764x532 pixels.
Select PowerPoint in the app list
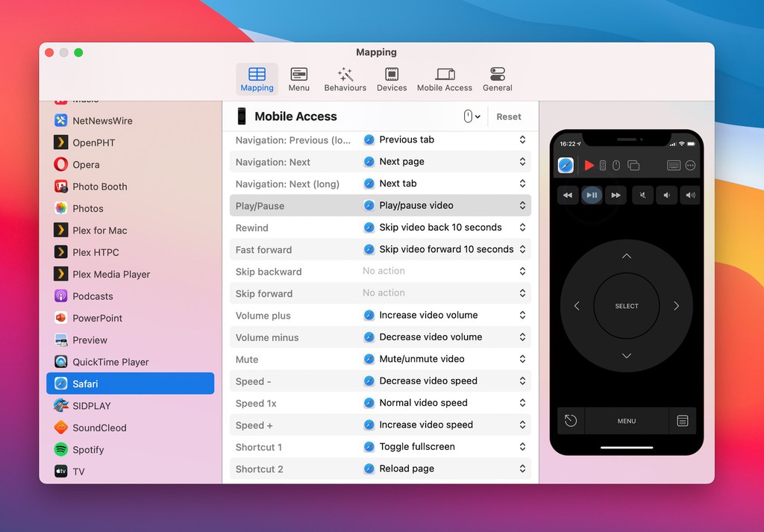click(x=130, y=318)
